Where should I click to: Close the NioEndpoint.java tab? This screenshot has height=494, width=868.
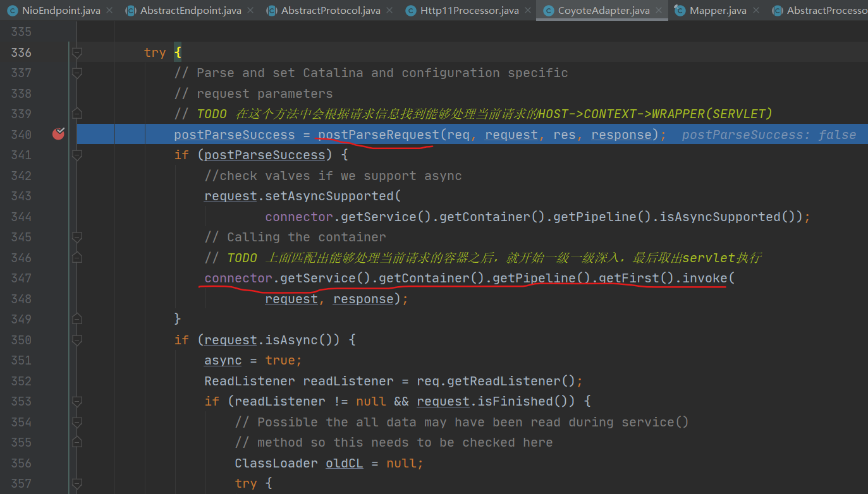[109, 11]
